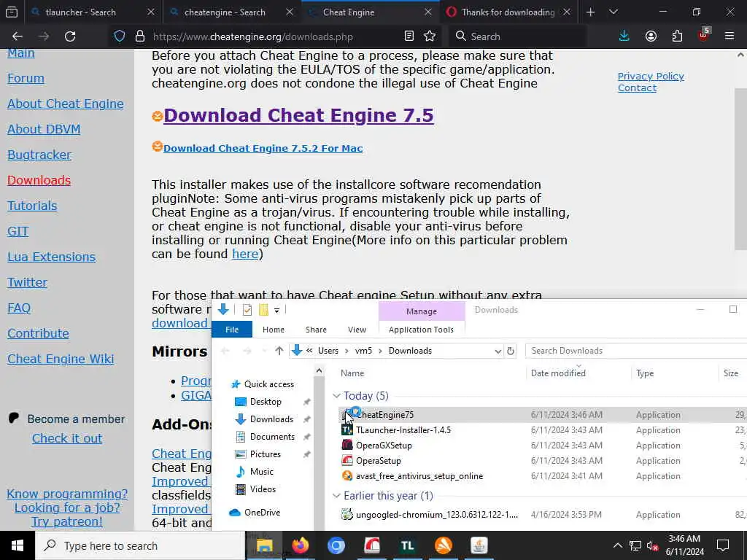Follow the 'here' antivirus info link
Screen dimensions: 747x560
(245, 254)
